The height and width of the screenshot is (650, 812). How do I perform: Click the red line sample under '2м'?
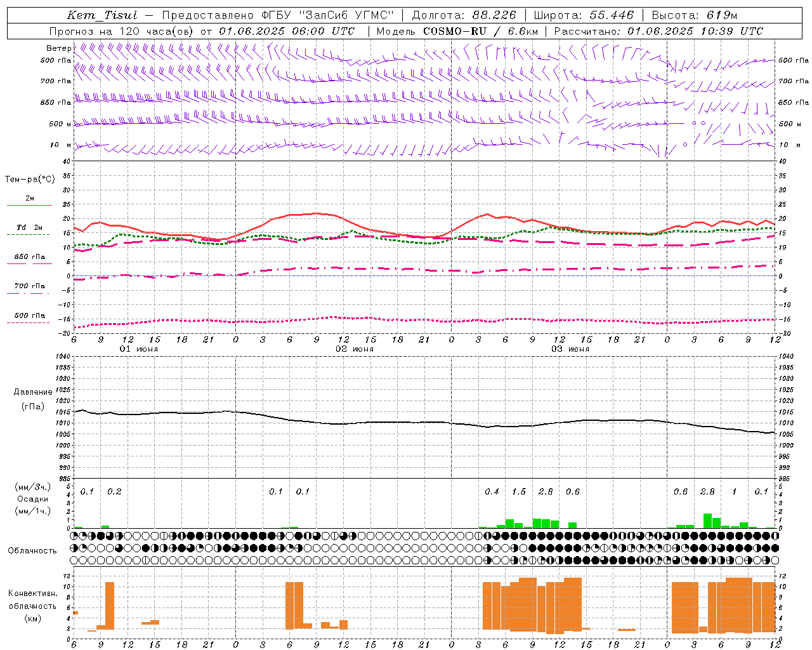tap(29, 206)
